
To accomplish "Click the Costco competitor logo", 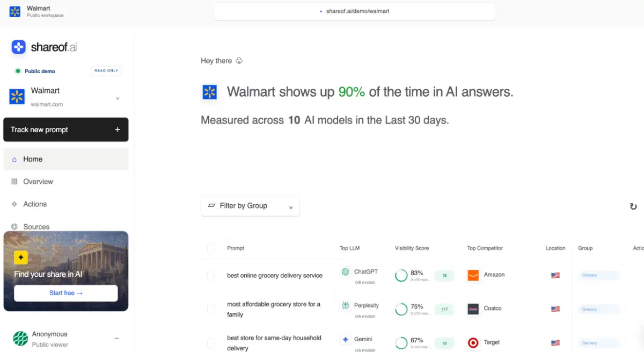I will coord(473,309).
